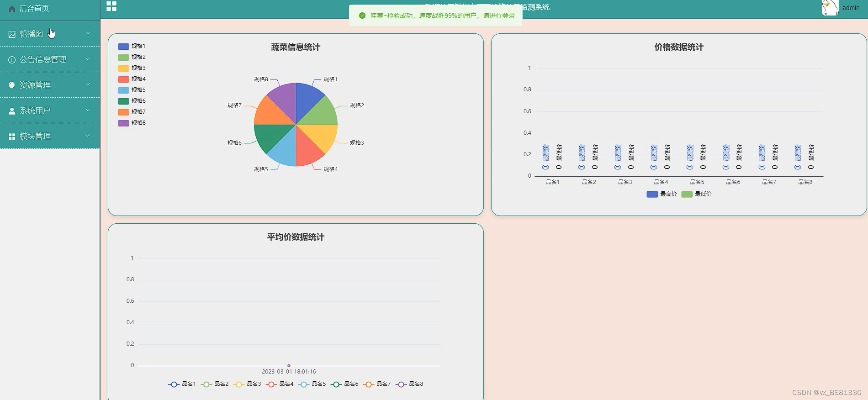Click the admin username label

click(x=851, y=8)
